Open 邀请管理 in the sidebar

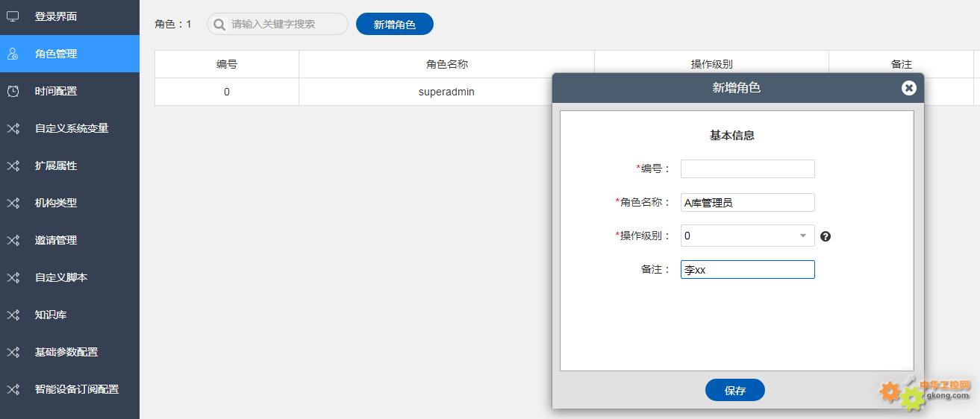point(69,240)
